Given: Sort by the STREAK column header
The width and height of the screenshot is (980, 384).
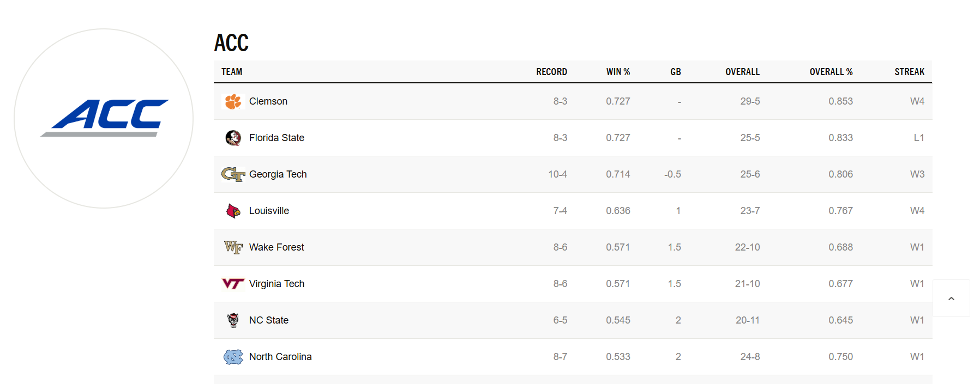Looking at the screenshot, I should 910,71.
